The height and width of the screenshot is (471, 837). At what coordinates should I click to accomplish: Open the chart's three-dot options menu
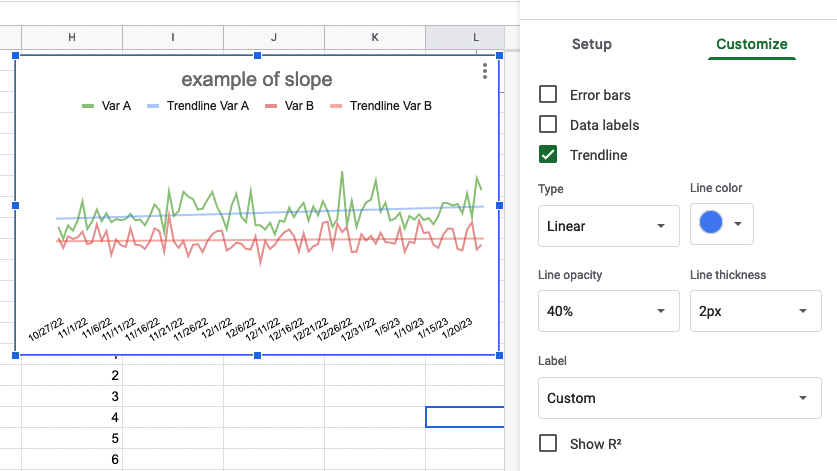tap(485, 71)
